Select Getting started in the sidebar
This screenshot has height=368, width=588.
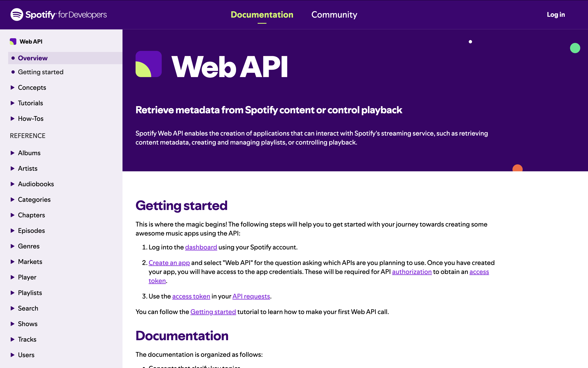click(x=41, y=72)
